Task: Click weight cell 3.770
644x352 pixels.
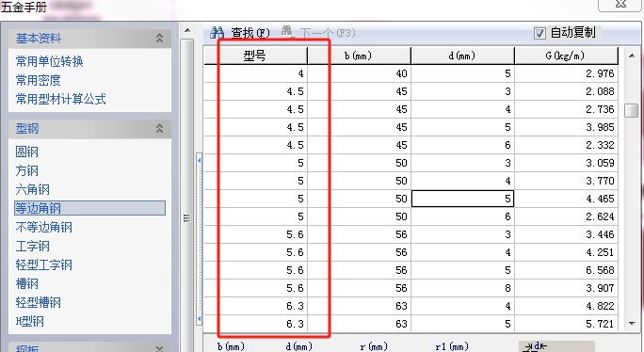Action: point(566,181)
